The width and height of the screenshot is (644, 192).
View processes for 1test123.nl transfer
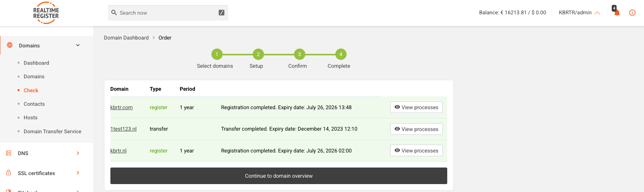point(416,129)
